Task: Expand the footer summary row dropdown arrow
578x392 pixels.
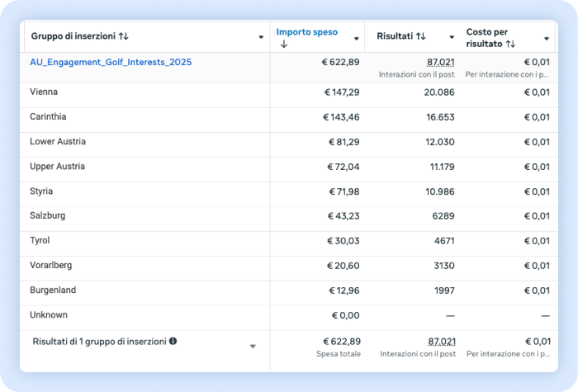Action: (x=253, y=347)
